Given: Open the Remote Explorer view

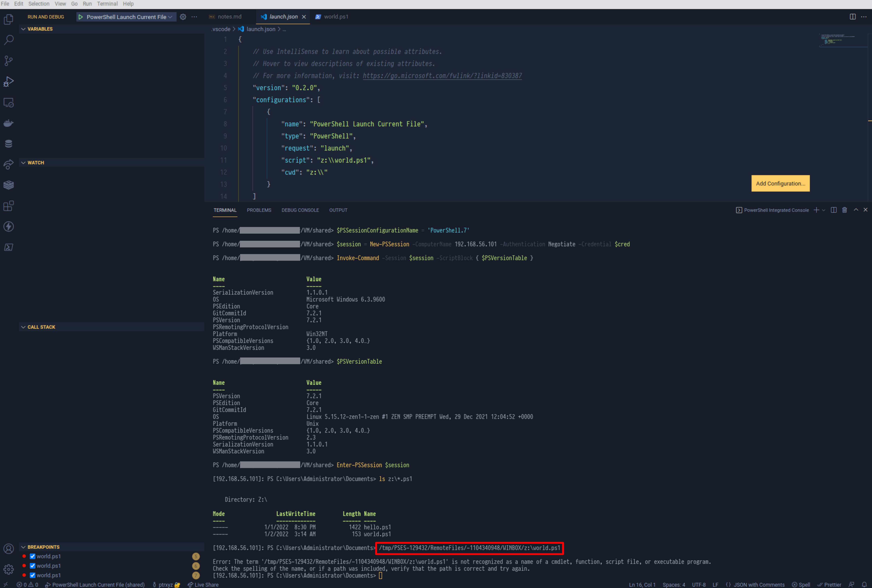Looking at the screenshot, I should pyautogui.click(x=8, y=102).
